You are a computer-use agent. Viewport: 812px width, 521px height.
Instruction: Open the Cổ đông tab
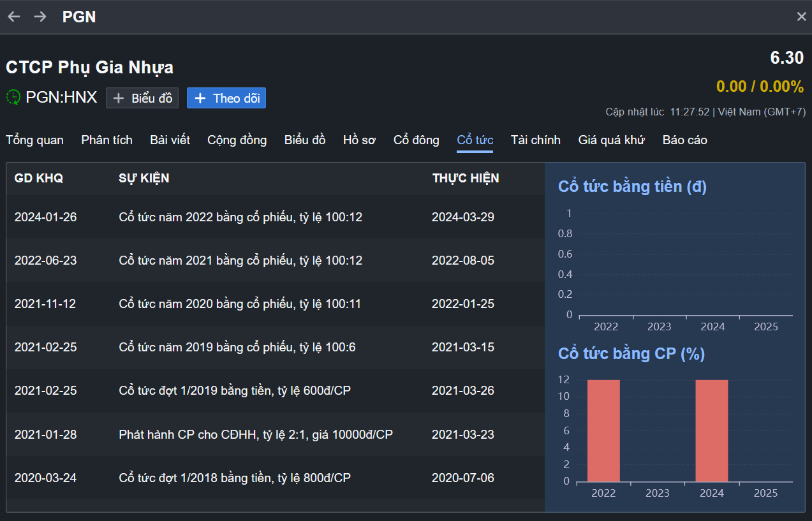[x=417, y=140]
